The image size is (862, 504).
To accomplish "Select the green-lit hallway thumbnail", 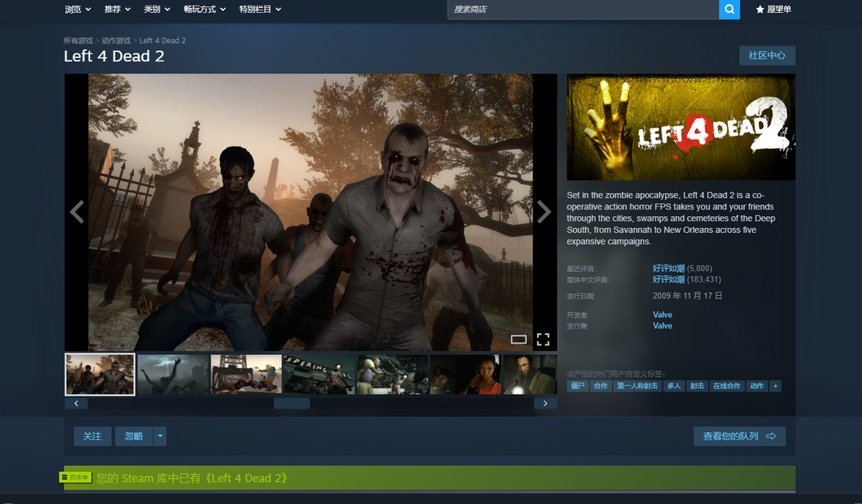I will pyautogui.click(x=393, y=375).
